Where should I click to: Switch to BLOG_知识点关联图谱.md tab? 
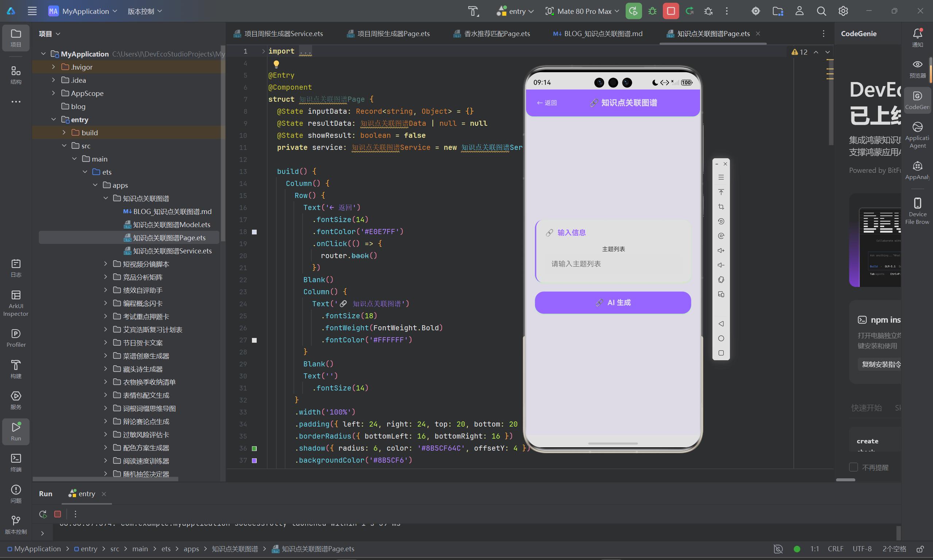pyautogui.click(x=598, y=34)
